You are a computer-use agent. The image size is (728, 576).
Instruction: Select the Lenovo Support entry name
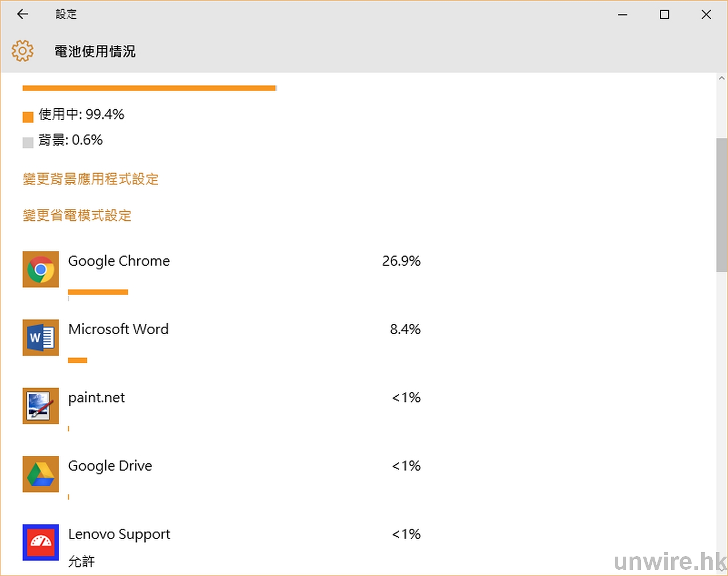tap(119, 534)
